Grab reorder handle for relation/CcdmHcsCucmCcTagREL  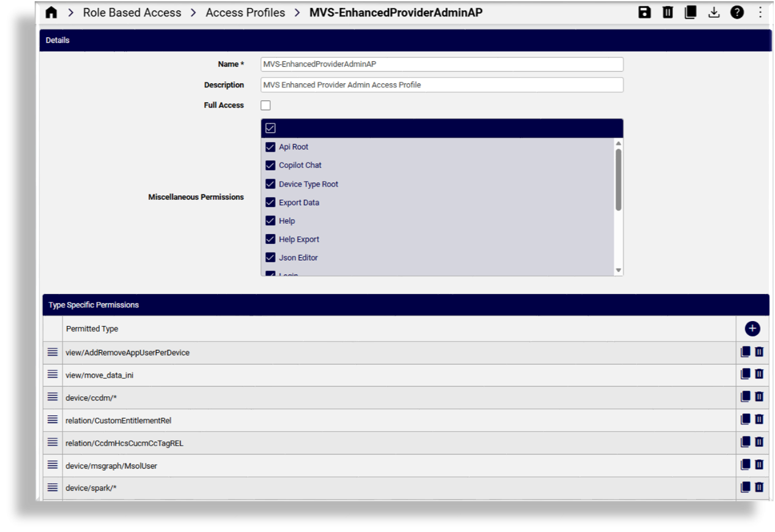click(53, 442)
